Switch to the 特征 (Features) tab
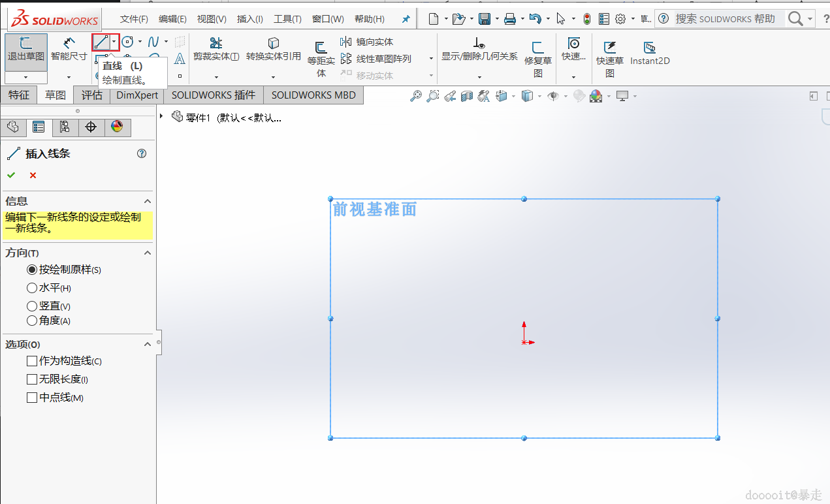830x504 pixels. pyautogui.click(x=18, y=95)
